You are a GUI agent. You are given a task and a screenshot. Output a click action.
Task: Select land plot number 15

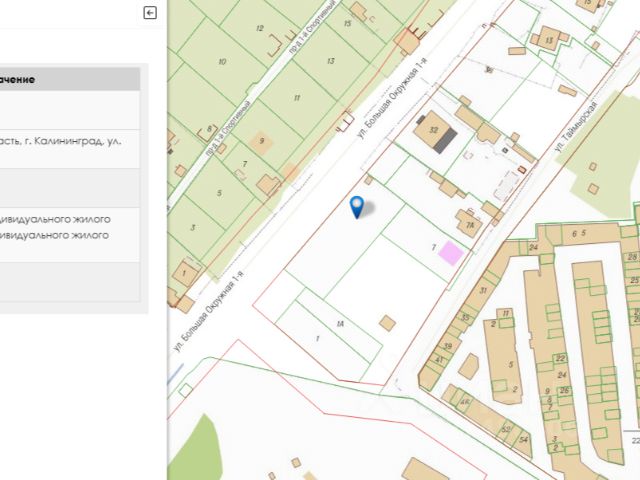(x=347, y=23)
